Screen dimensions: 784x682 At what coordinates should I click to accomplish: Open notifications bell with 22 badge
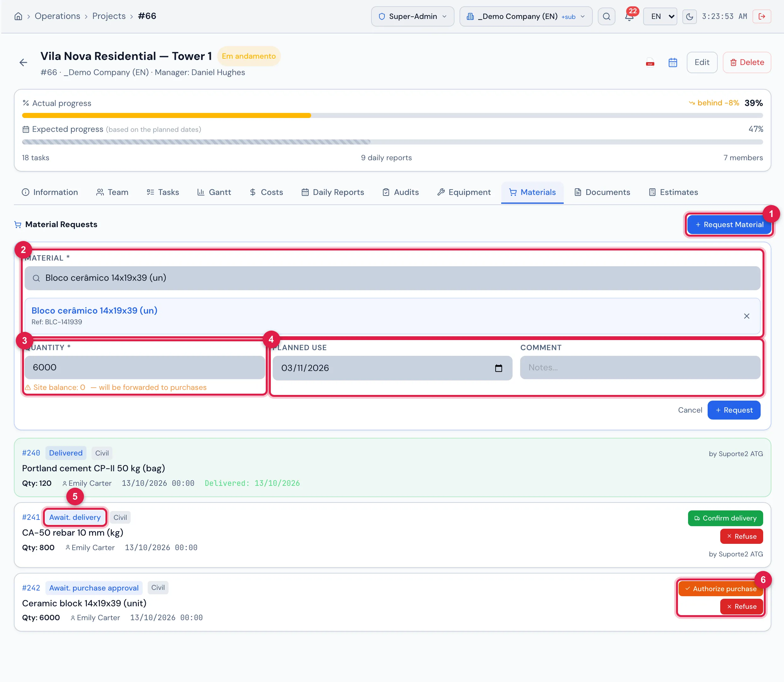[629, 16]
